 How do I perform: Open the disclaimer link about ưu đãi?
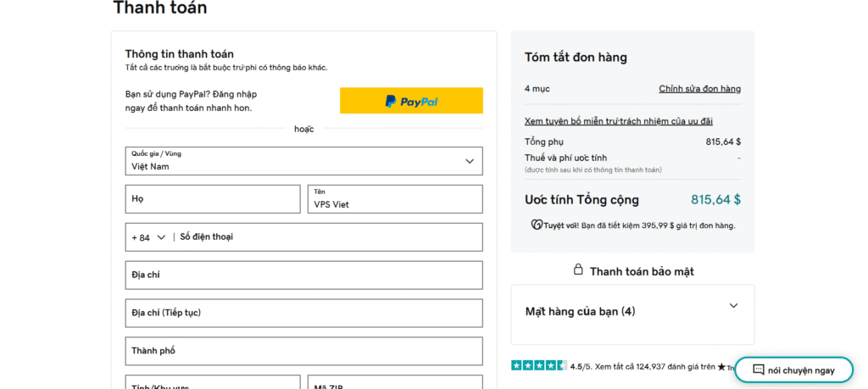(x=618, y=121)
